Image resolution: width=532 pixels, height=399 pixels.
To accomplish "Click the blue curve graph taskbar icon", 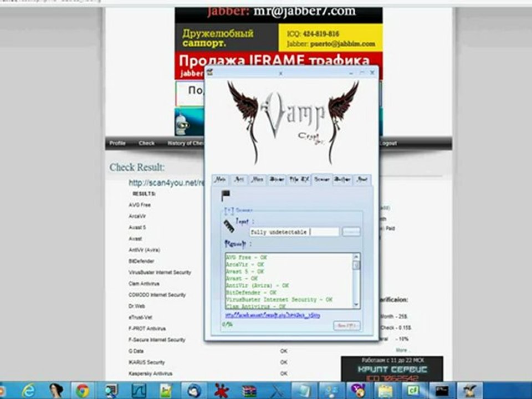I will click(x=139, y=391).
